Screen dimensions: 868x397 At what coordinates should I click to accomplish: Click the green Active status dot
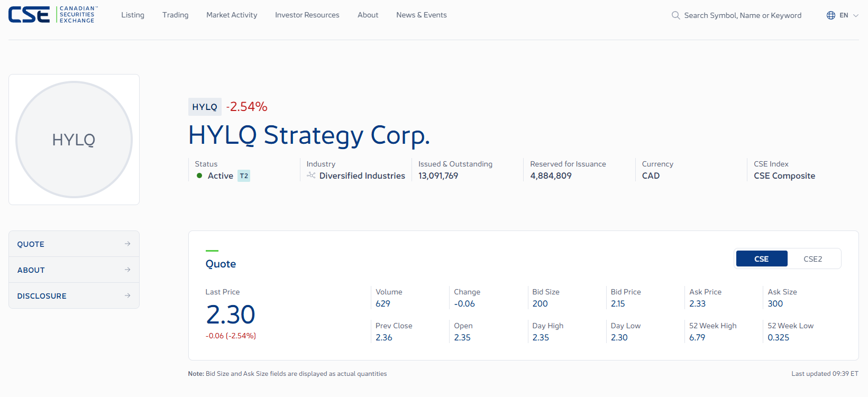pos(199,176)
